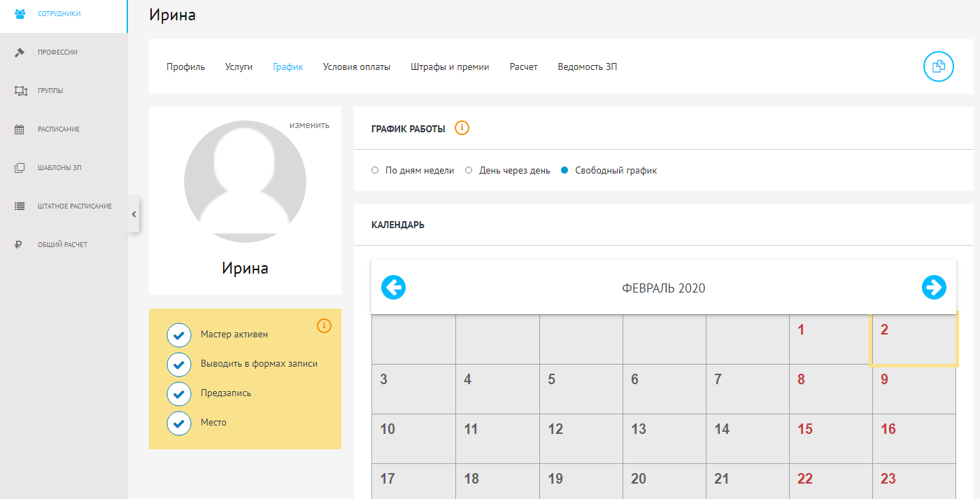980x499 pixels.
Task: Click the employee avatar placeholder image
Action: click(x=245, y=181)
